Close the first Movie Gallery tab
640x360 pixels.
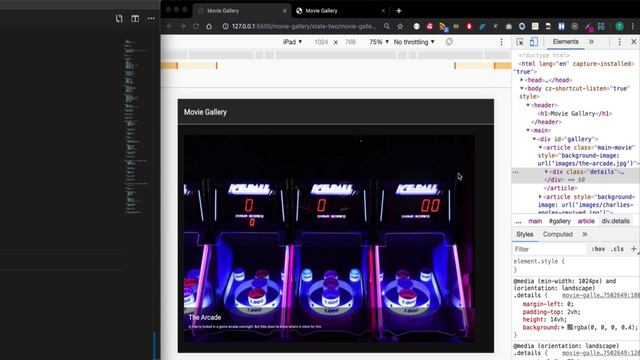(284, 11)
